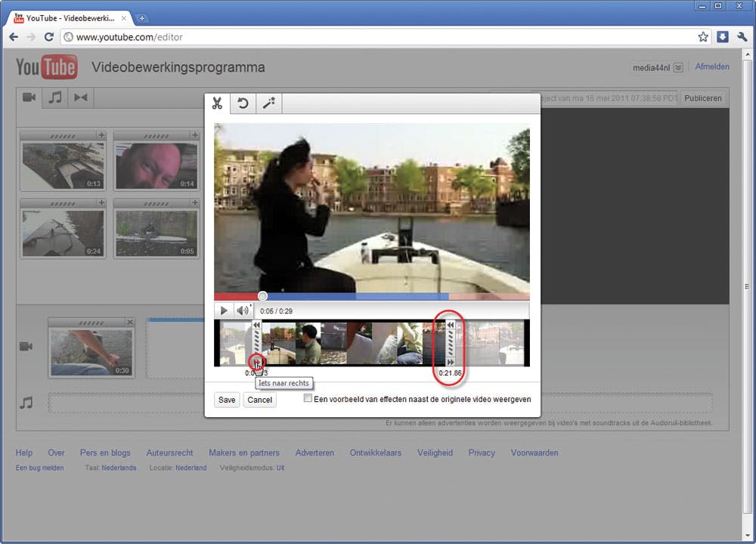Enable side-by-side effects preview checkbox

[308, 398]
